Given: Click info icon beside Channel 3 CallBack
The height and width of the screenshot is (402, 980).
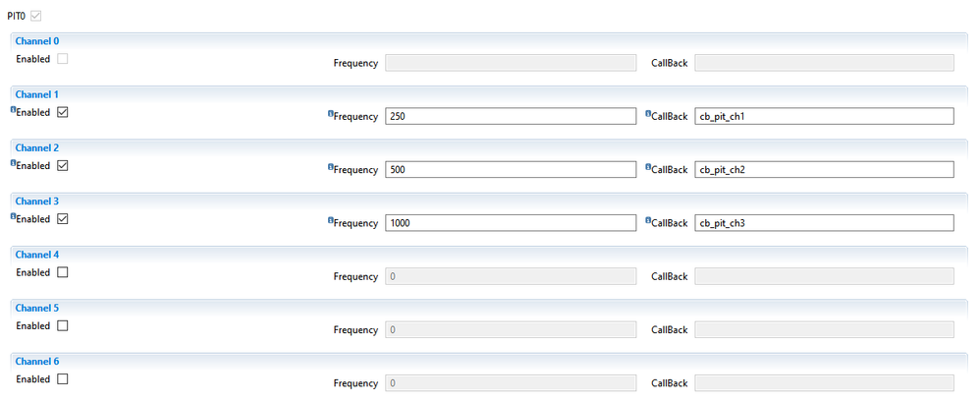Looking at the screenshot, I should 648,220.
